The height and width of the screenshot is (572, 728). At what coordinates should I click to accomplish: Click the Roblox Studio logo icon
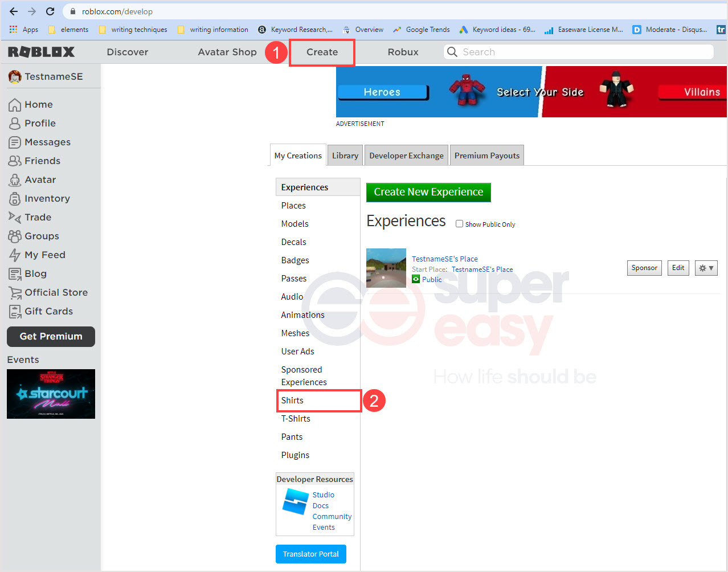pyautogui.click(x=296, y=501)
